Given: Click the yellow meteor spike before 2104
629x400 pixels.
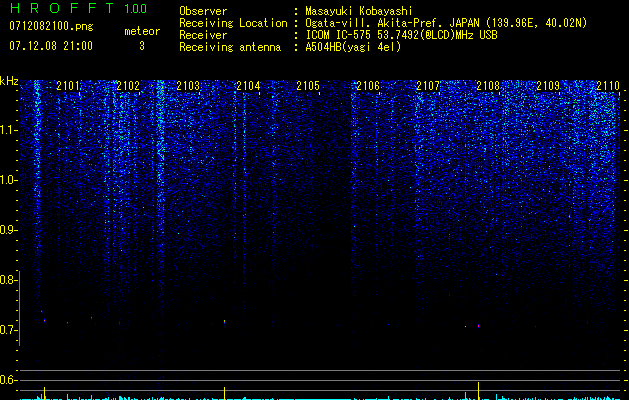Looking at the screenshot, I should tap(224, 393).
